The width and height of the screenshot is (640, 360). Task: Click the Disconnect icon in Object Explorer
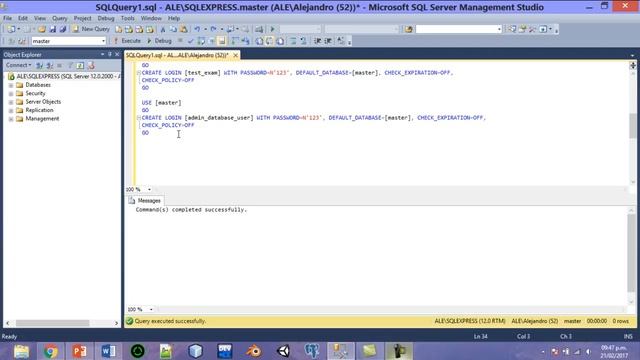point(49,65)
